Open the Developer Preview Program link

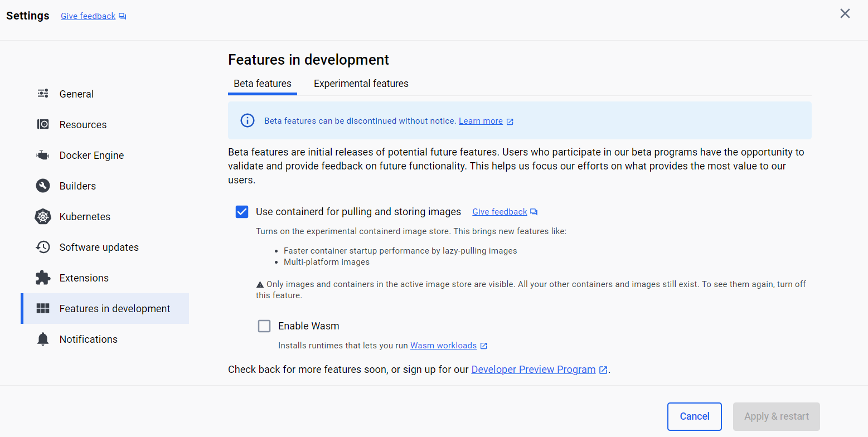534,370
